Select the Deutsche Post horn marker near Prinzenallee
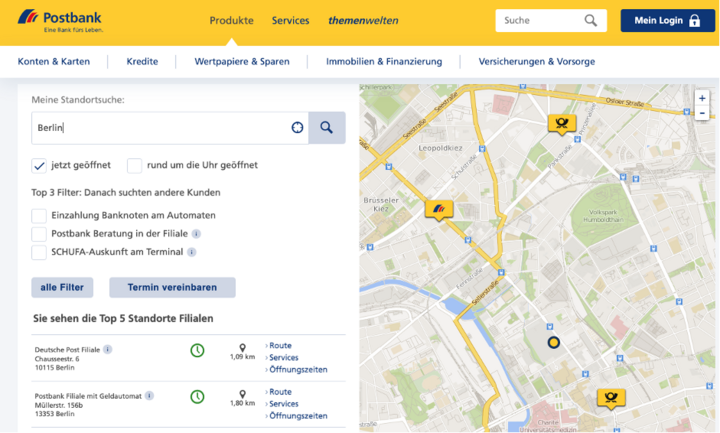 coord(562,124)
